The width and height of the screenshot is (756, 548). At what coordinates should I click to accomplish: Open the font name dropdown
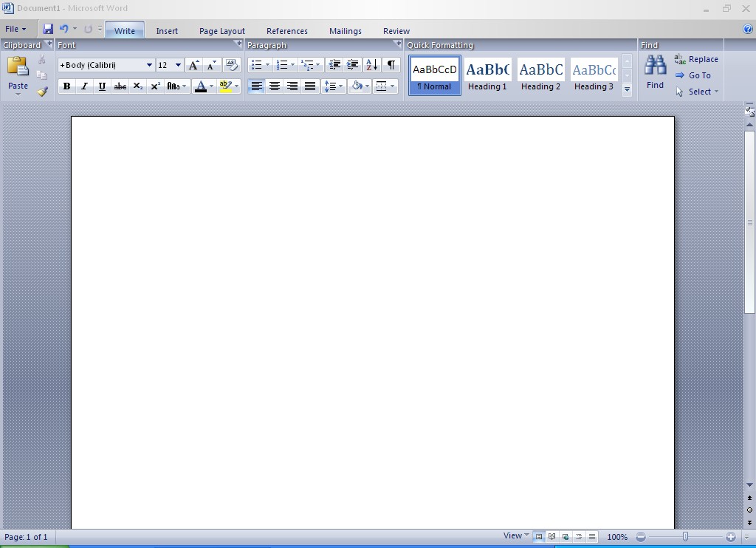tap(149, 65)
